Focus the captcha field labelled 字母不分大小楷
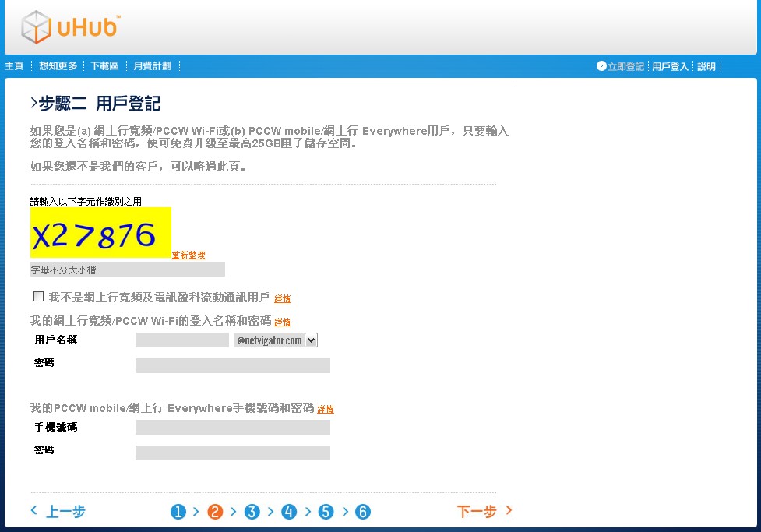Screen dimensions: 761x532 [128, 270]
